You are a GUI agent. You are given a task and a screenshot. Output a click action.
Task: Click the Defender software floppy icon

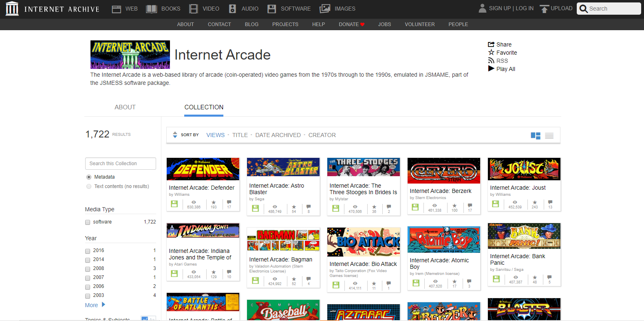pyautogui.click(x=174, y=204)
